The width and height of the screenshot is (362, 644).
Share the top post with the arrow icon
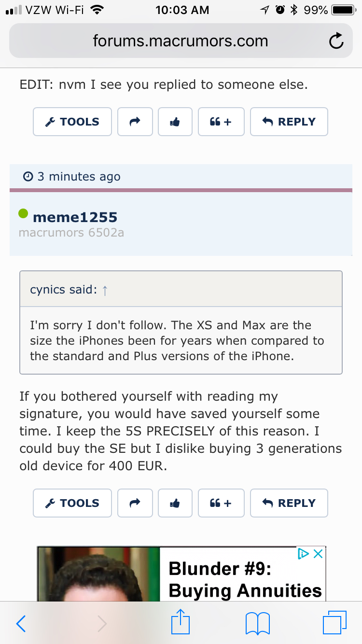point(135,122)
